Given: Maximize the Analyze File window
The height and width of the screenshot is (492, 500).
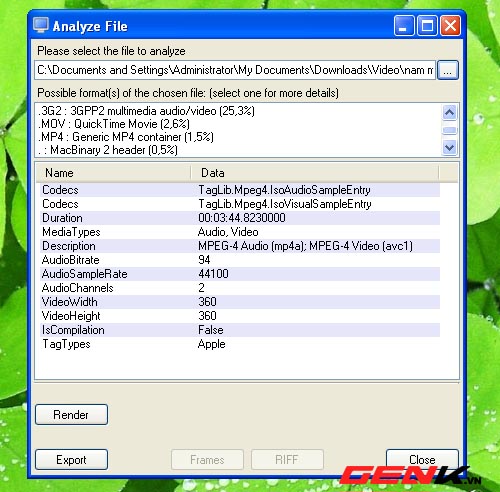Looking at the screenshot, I should click(427, 25).
